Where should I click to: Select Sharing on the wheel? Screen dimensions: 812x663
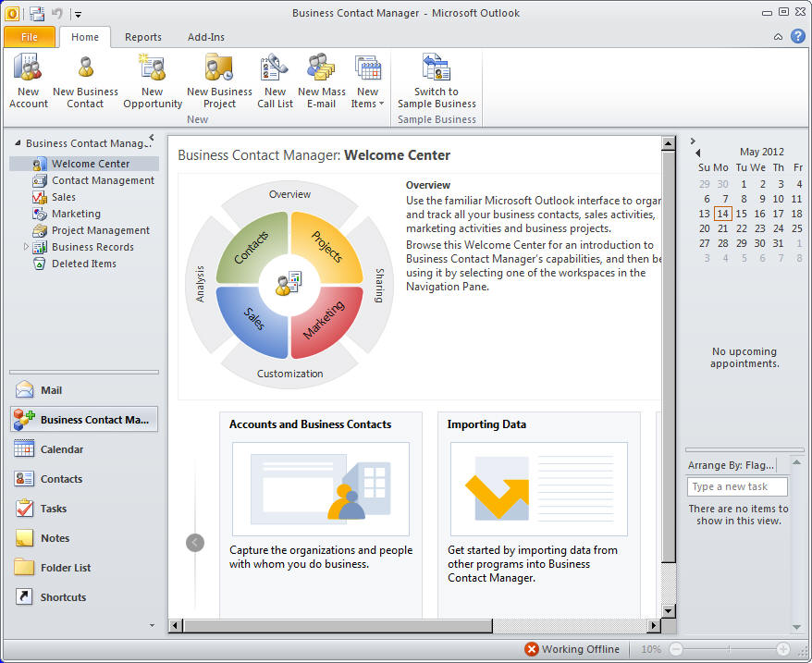379,286
